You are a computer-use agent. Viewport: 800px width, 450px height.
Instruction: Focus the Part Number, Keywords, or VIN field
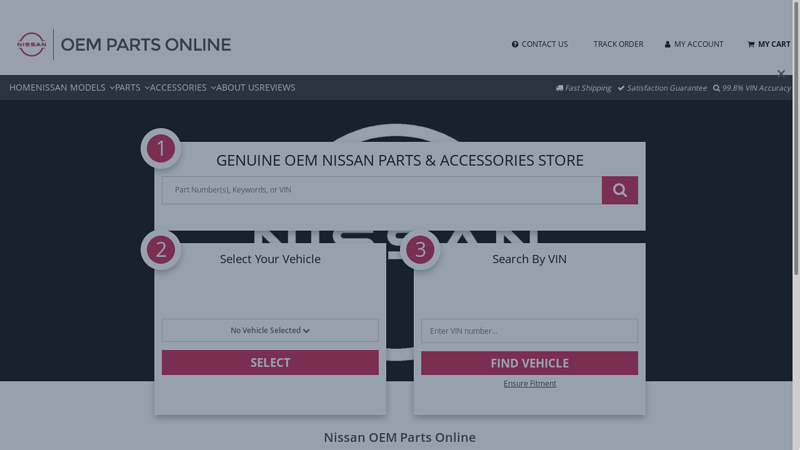pyautogui.click(x=382, y=190)
